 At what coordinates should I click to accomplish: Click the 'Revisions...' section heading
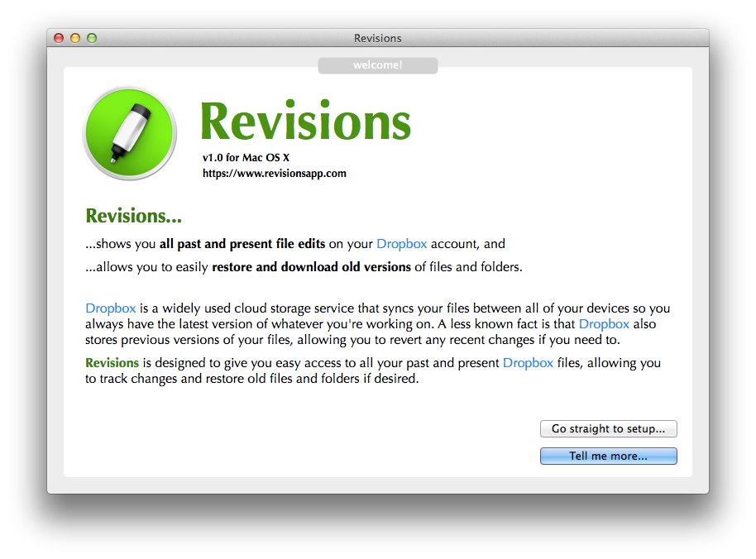point(133,216)
